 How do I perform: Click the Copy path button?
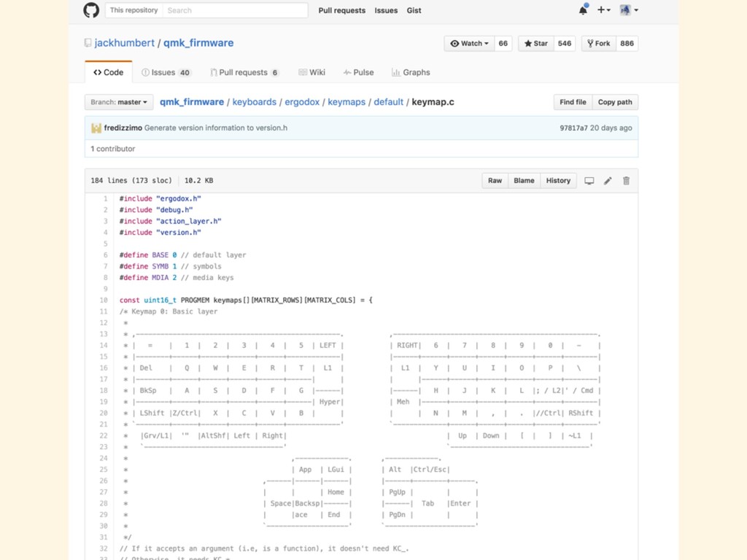coord(615,102)
